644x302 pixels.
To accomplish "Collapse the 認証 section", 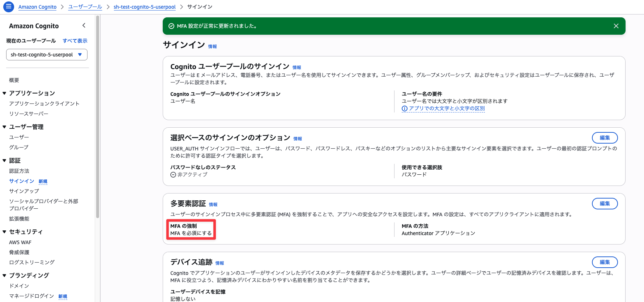I will [4, 161].
